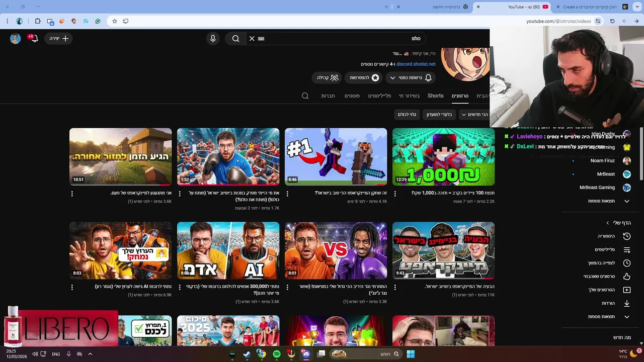Switch to the Shorts channel tab
This screenshot has height=362, width=644.
tap(436, 96)
